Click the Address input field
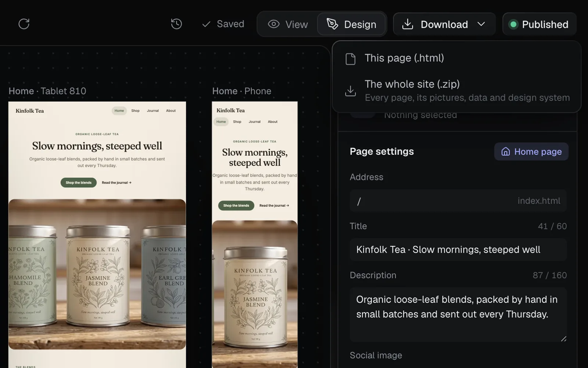Image resolution: width=588 pixels, height=368 pixels. pyautogui.click(x=458, y=201)
